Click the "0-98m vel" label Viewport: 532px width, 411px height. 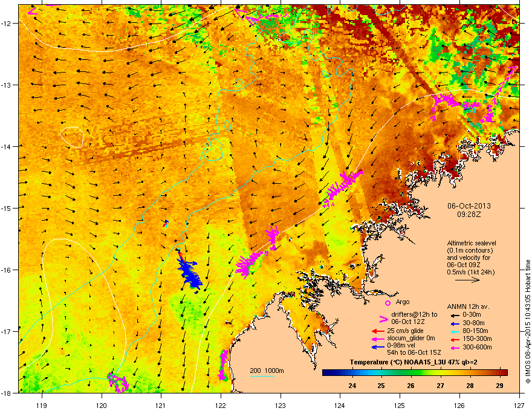click(401, 345)
